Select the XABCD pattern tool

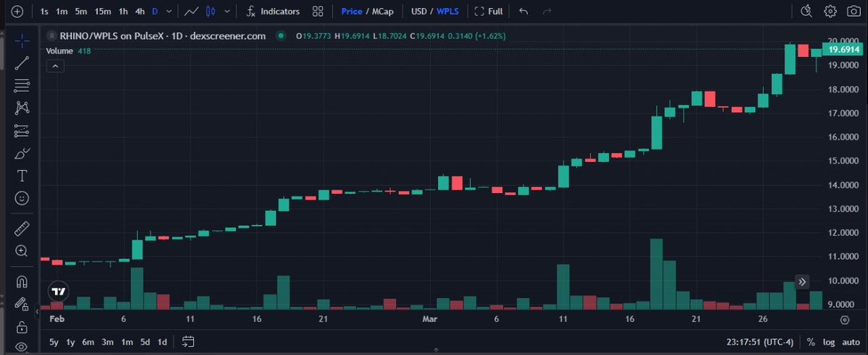tap(22, 108)
